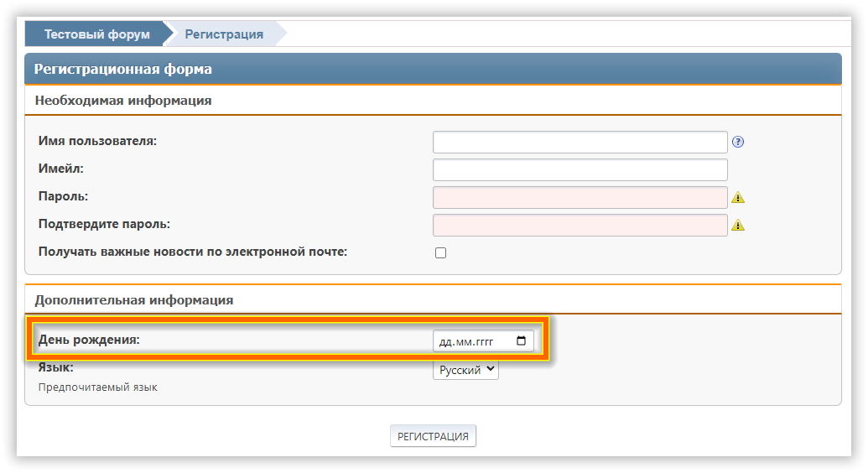The image size is (868, 473).
Task: Go to Тестовый форум breadcrumb
Action: click(x=97, y=34)
